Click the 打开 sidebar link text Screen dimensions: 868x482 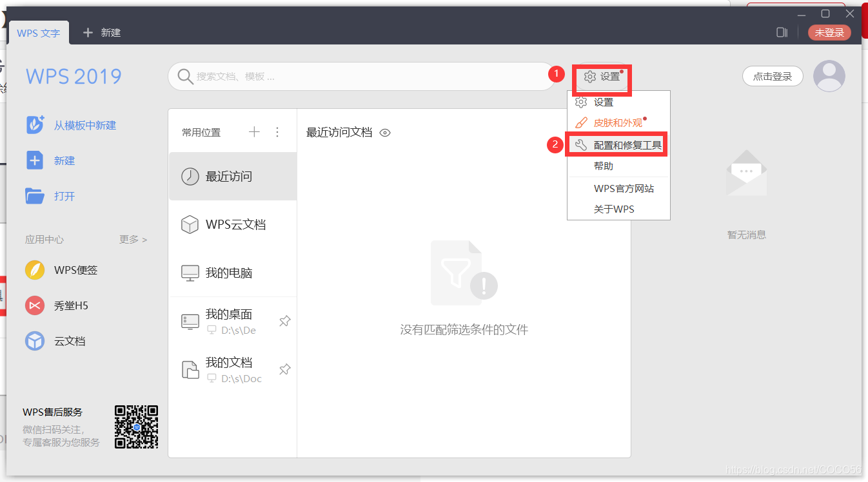(64, 197)
